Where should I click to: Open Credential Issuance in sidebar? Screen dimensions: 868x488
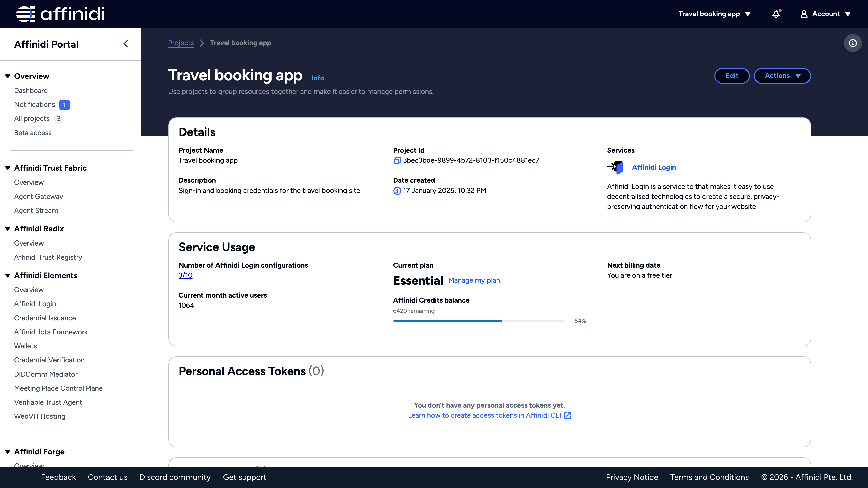tap(45, 318)
